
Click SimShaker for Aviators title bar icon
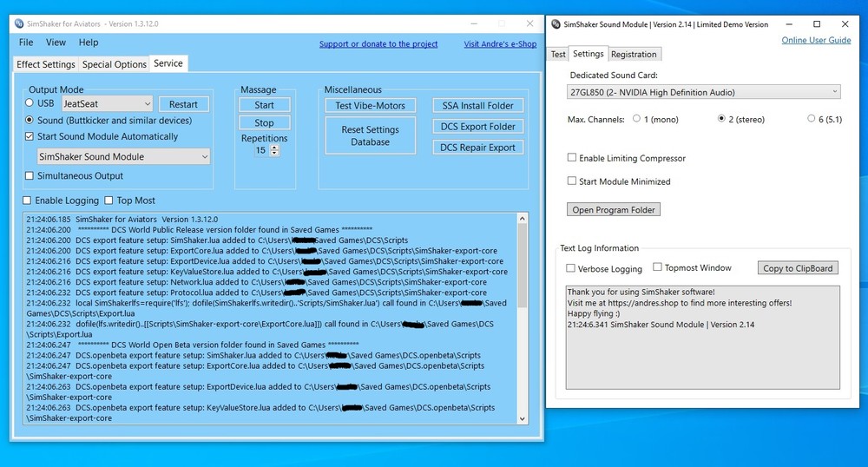tap(19, 23)
